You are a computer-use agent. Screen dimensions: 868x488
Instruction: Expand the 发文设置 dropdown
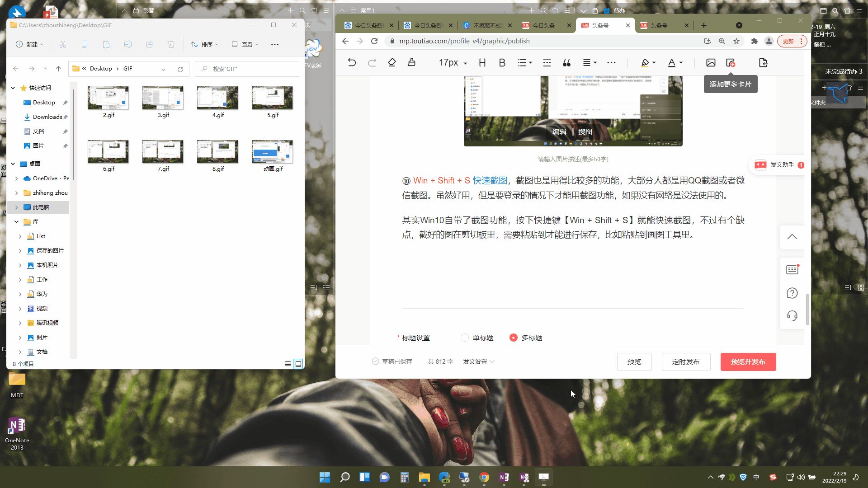click(x=478, y=361)
